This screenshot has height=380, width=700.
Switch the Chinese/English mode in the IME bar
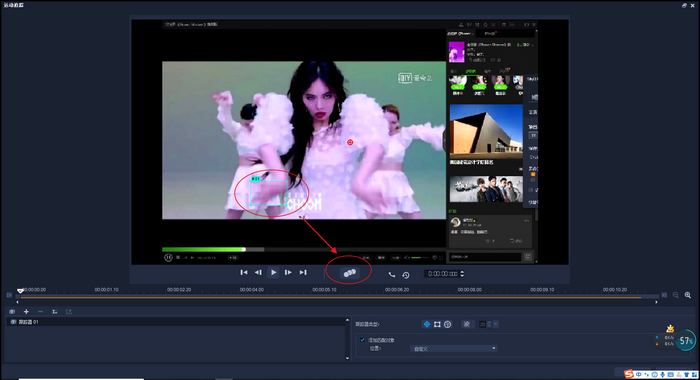pyautogui.click(x=639, y=375)
